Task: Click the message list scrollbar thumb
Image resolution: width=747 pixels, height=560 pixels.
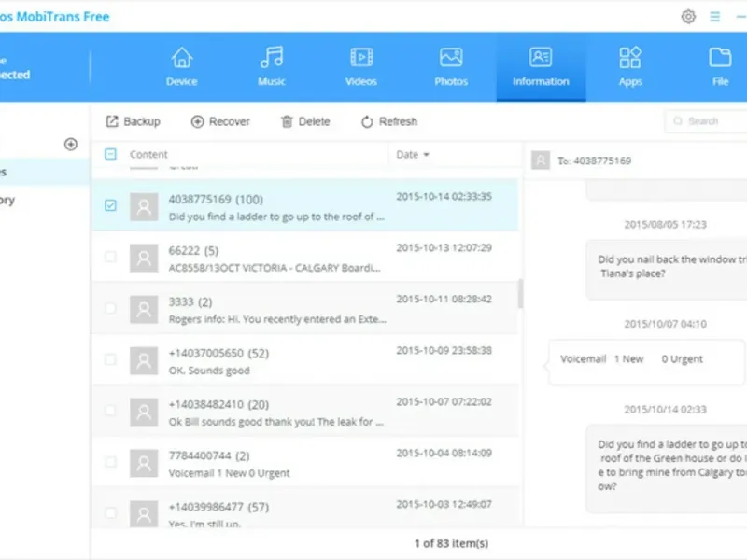Action: (520, 293)
